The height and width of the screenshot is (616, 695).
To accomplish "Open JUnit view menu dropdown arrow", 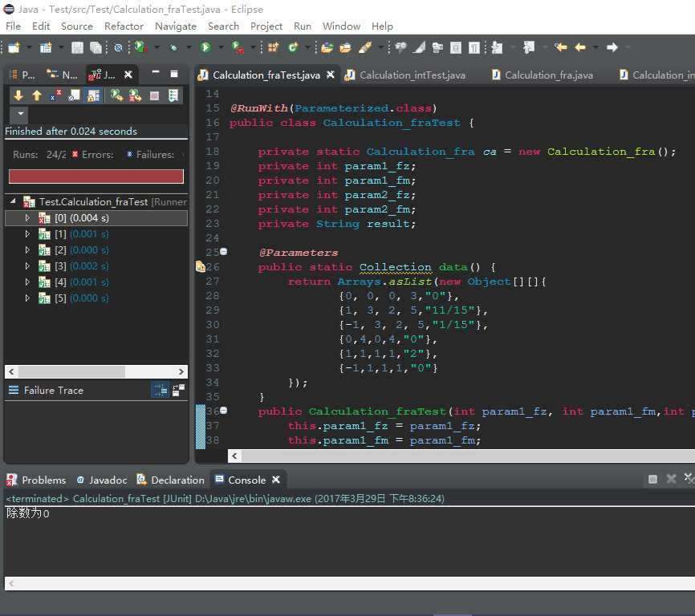I will pyautogui.click(x=20, y=113).
